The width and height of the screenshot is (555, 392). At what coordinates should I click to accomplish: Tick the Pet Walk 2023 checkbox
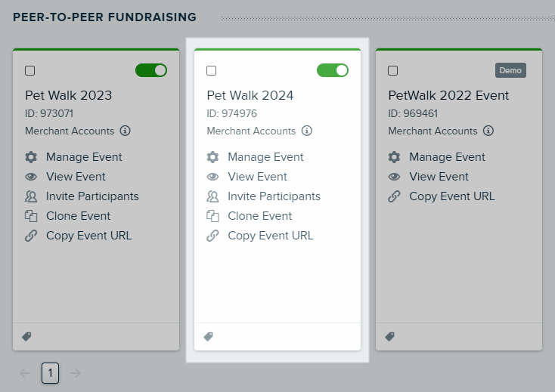[30, 71]
